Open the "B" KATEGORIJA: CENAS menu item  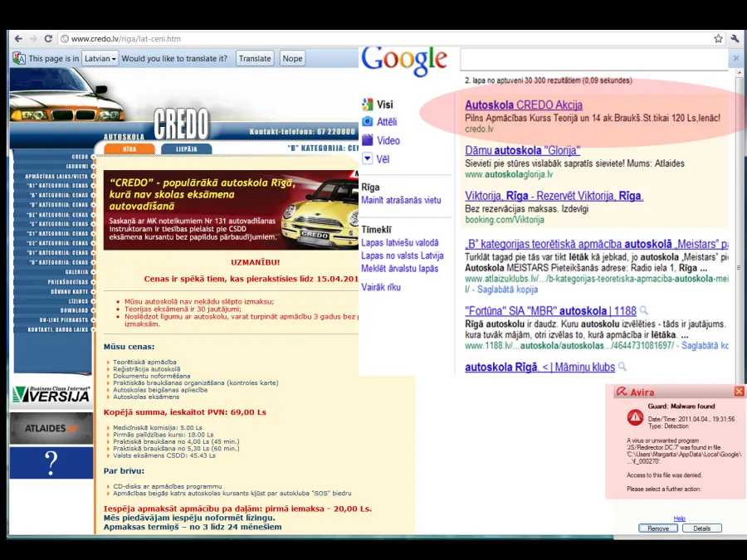[59, 205]
